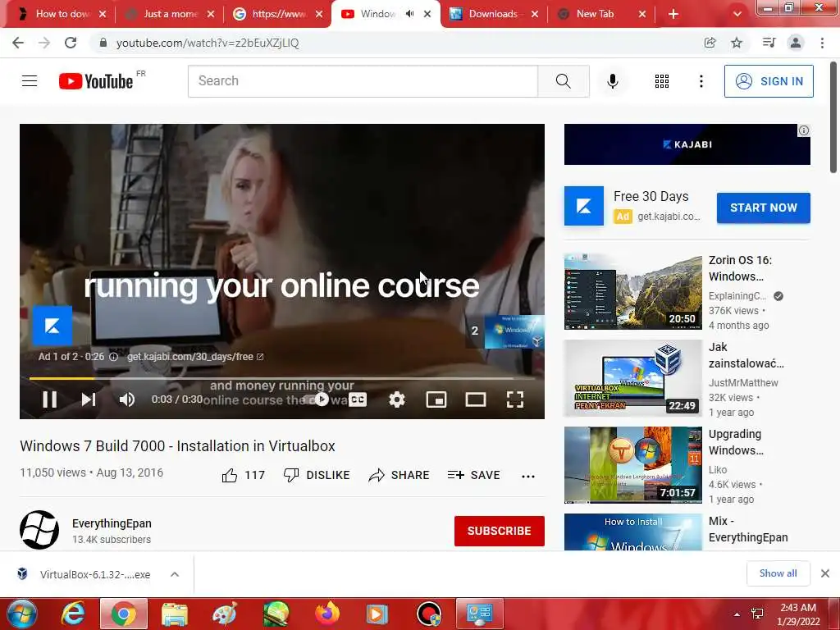Screen dimensions: 840x630
Task: Open the Jak zainstalować video thumbnail
Action: coord(632,378)
